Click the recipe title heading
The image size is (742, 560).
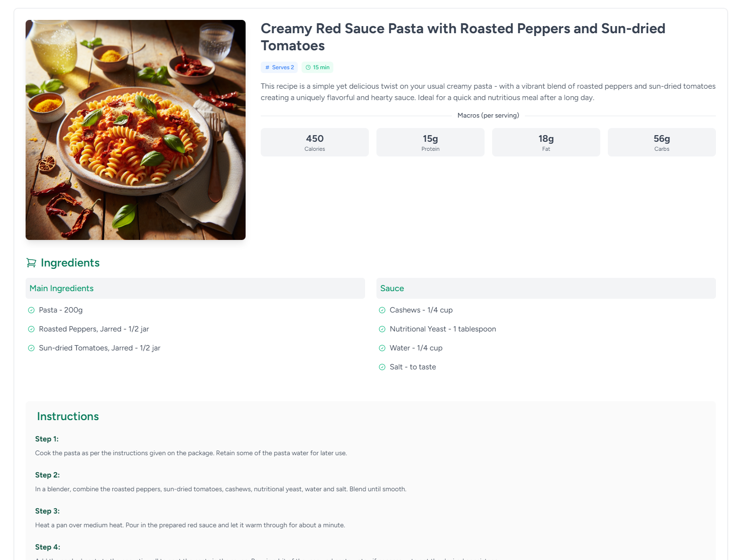463,37
